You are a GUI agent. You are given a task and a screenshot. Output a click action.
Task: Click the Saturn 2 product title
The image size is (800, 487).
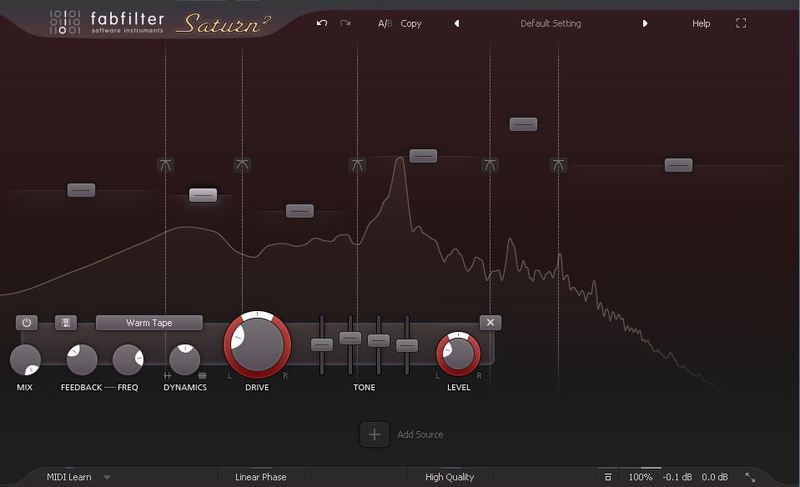[x=223, y=23]
